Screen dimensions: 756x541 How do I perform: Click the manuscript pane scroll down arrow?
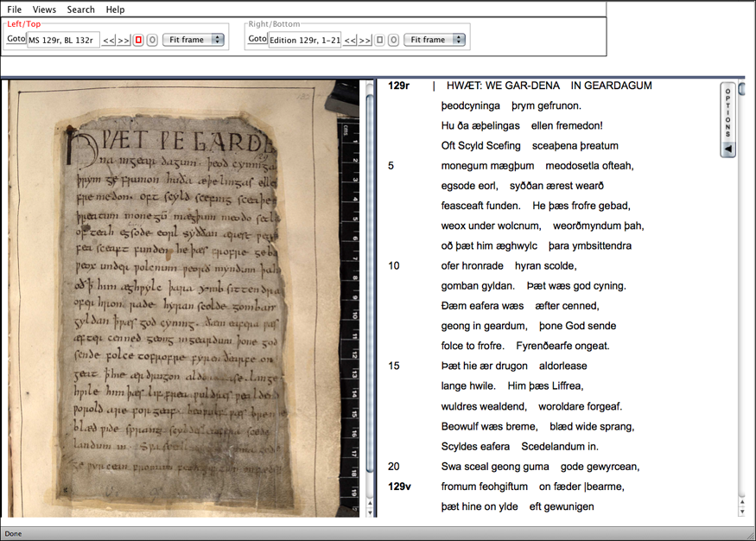pyautogui.click(x=370, y=512)
